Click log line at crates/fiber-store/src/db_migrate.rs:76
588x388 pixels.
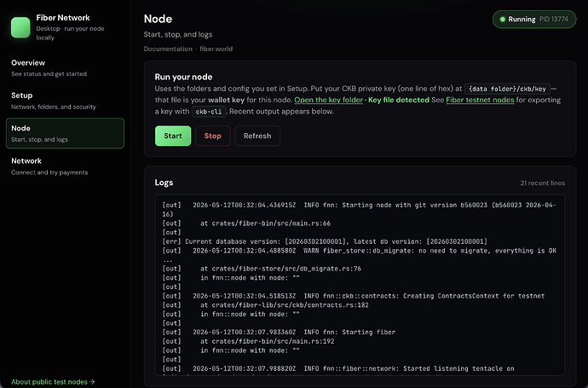262,269
